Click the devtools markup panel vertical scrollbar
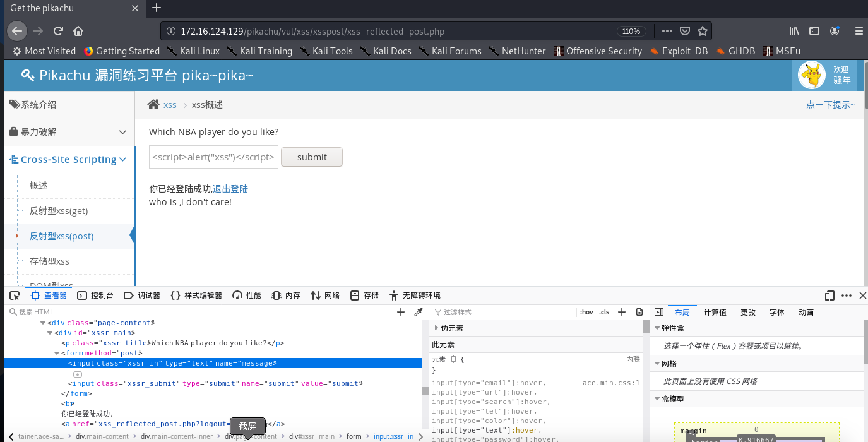The width and height of the screenshot is (868, 442). click(x=425, y=391)
